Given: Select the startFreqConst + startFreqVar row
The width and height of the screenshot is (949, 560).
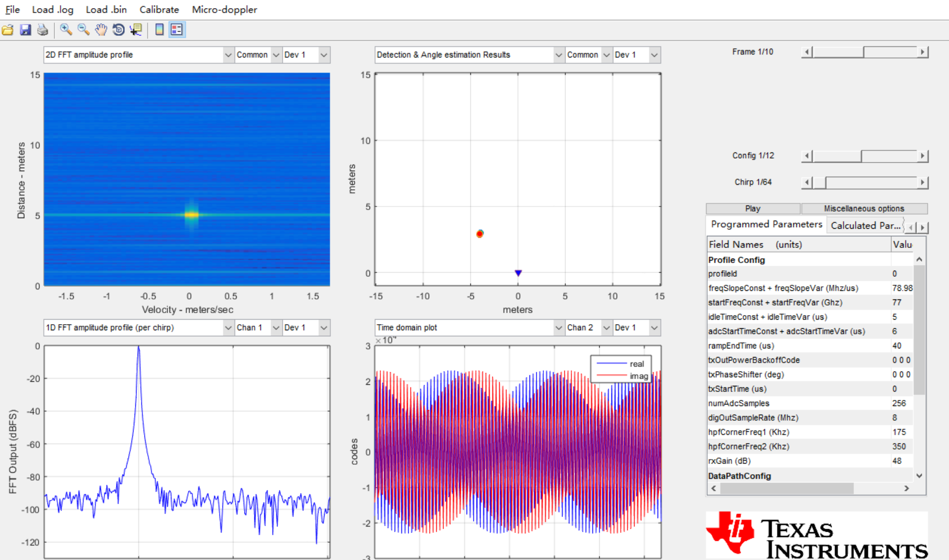Looking at the screenshot, I should (810, 302).
